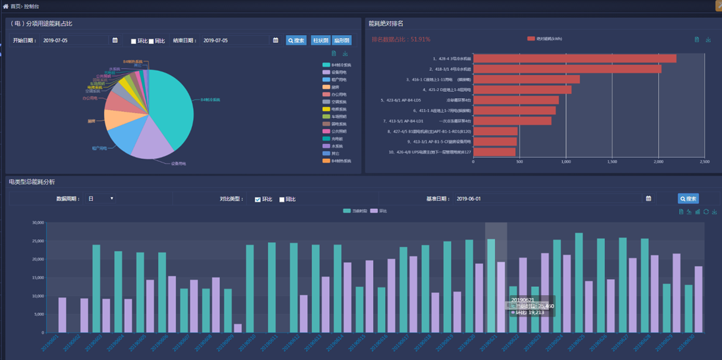Viewport: 722px width, 360px height.
Task: Toggle the pink legend swatch in pie legend
Action: (326, 131)
